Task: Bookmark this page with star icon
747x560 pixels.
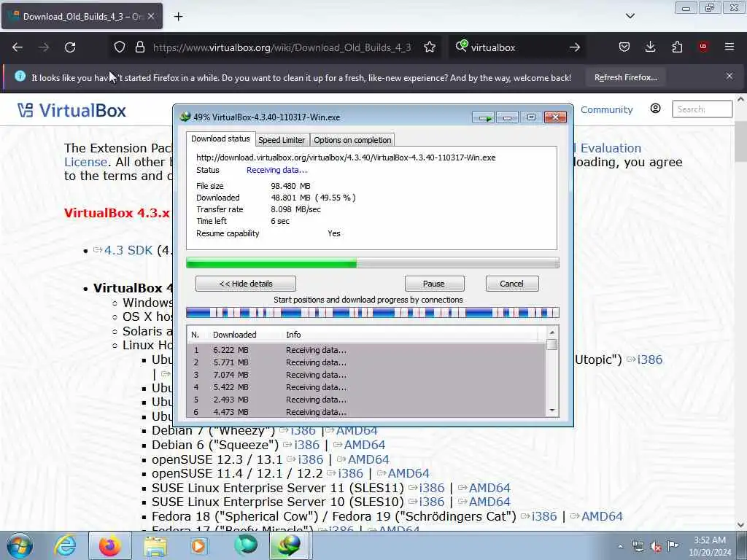Action: 429,47
